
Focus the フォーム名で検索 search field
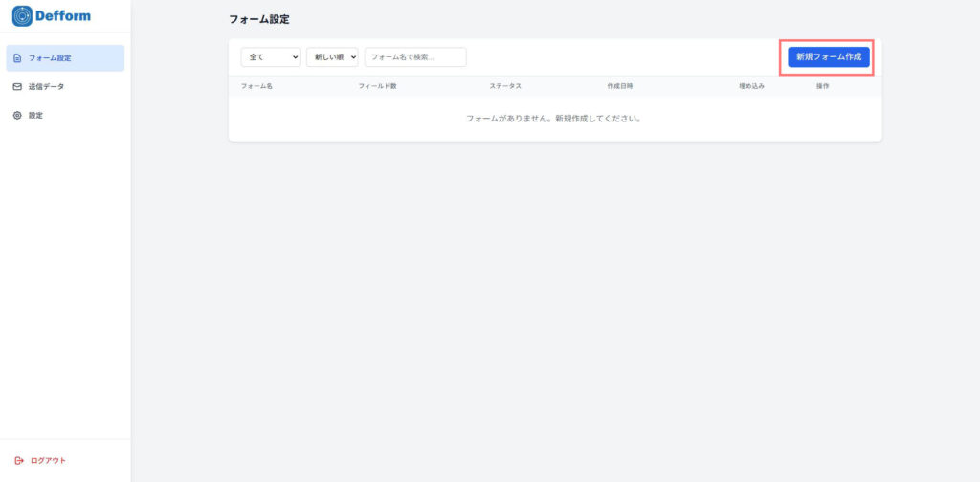pos(415,57)
